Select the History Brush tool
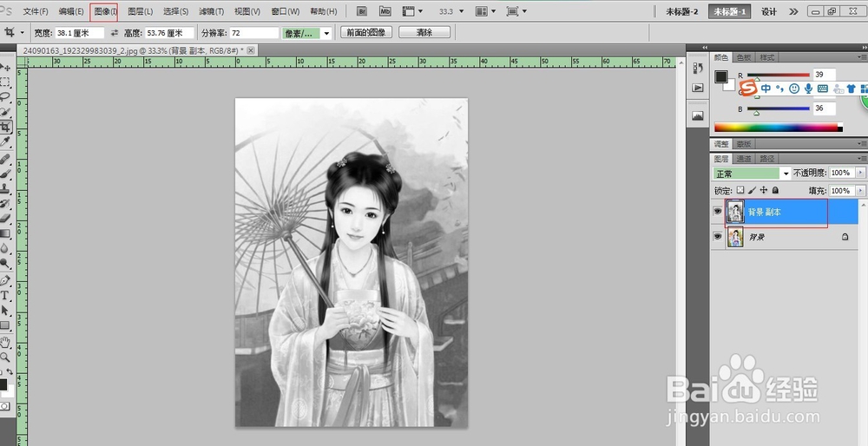This screenshot has width=868, height=446. point(5,204)
